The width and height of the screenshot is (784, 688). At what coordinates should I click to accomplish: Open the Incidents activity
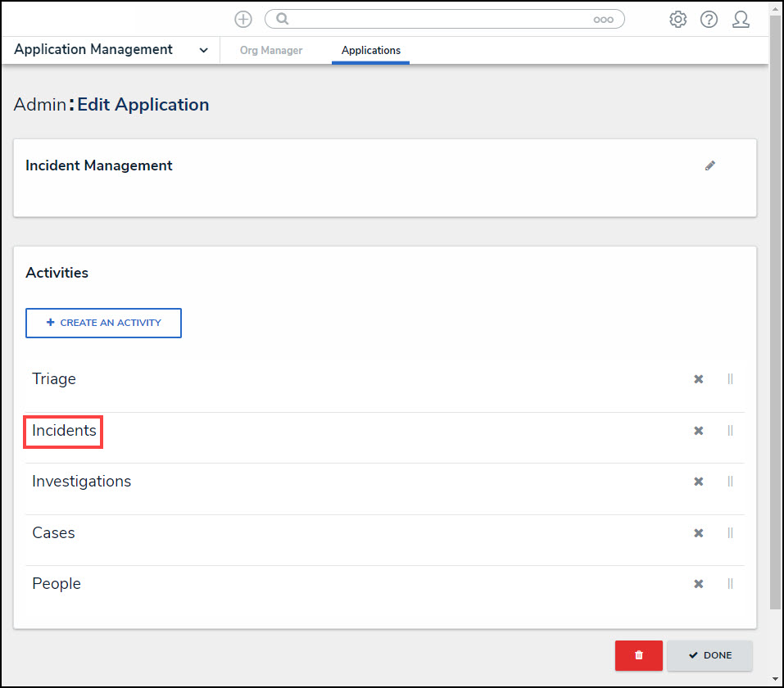(64, 430)
